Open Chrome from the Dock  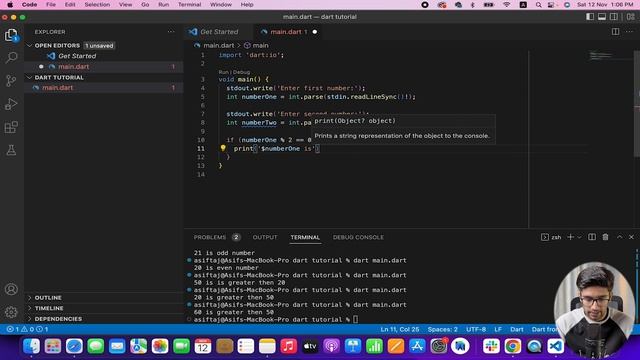coord(512,347)
